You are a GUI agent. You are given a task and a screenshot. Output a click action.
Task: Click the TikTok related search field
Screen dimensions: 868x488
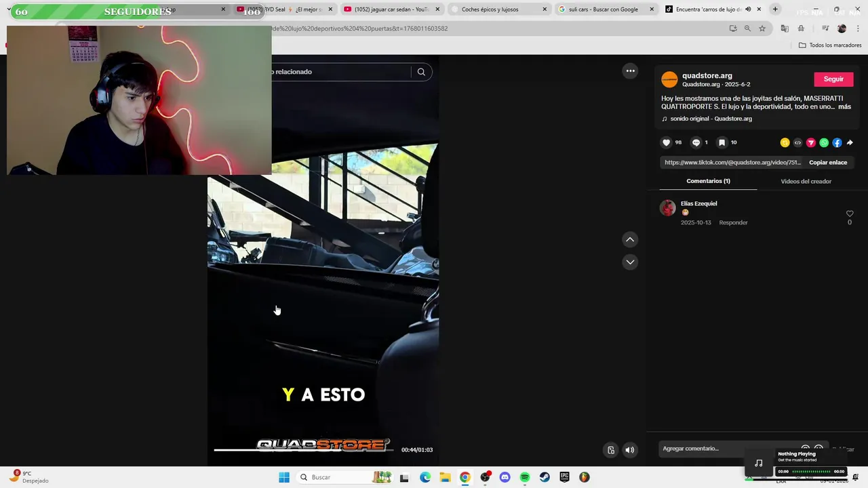339,72
